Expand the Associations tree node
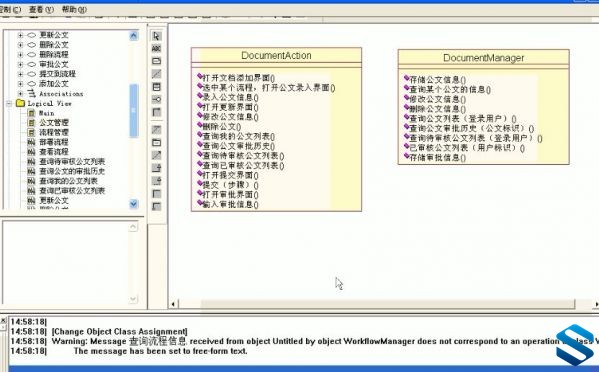This screenshot has height=372, width=599. tap(20, 94)
